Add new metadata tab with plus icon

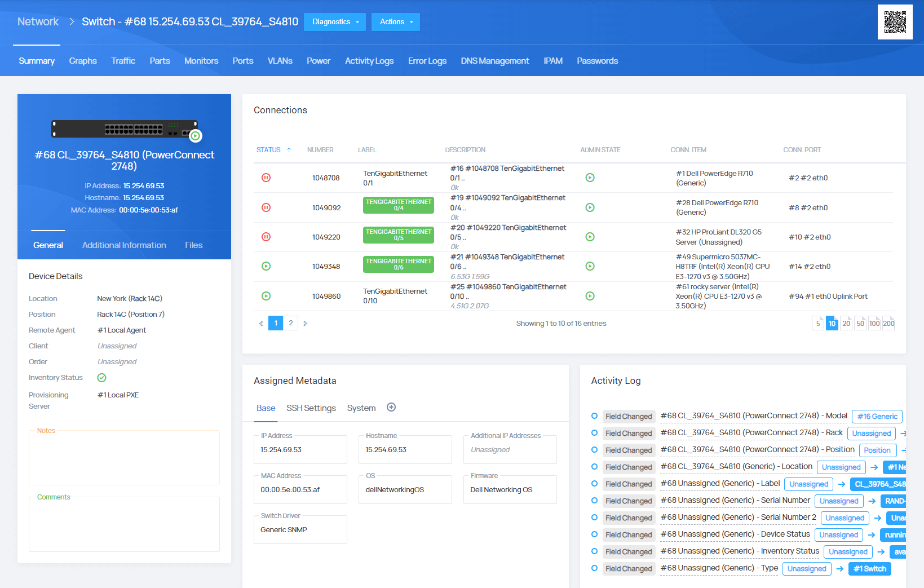(391, 407)
